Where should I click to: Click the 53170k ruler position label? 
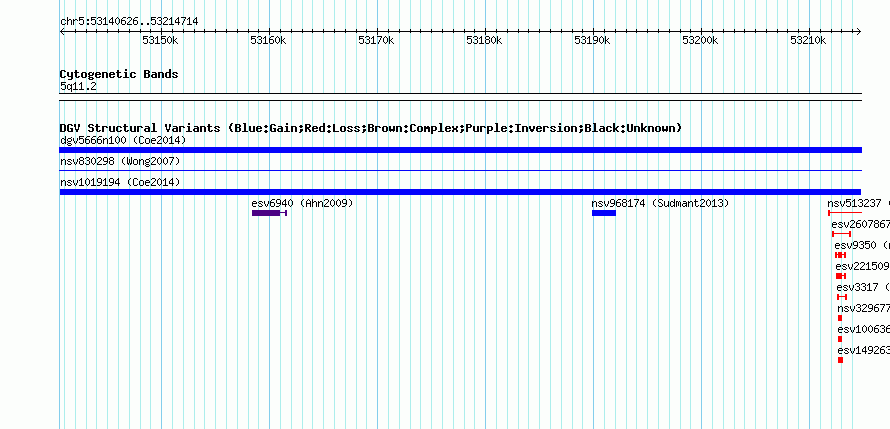[376, 40]
